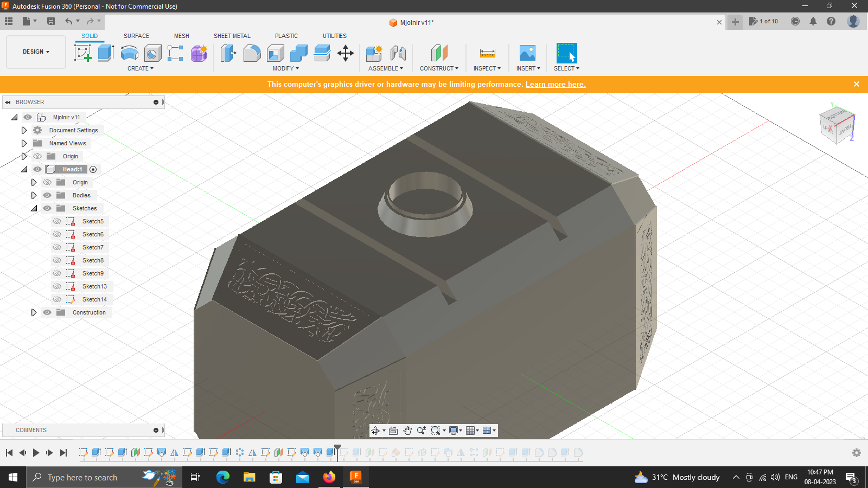The width and height of the screenshot is (868, 488).
Task: Click go to timeline start button
Action: 9,453
